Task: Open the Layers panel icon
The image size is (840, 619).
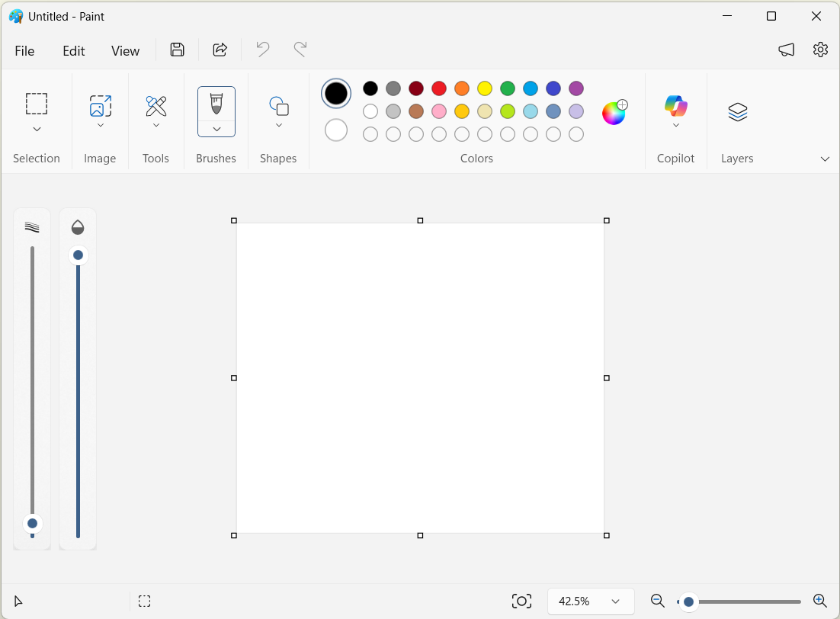Action: pos(737,112)
